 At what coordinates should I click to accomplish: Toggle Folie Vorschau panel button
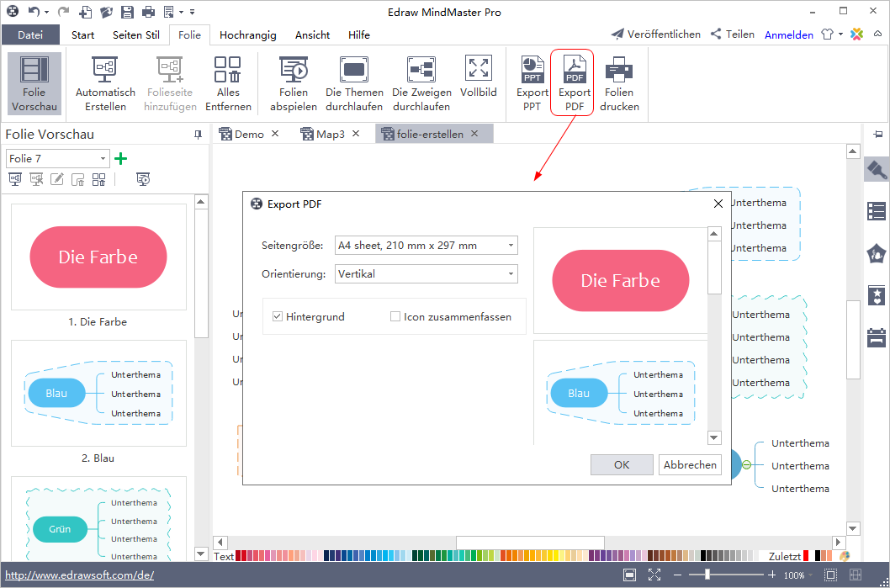(35, 82)
